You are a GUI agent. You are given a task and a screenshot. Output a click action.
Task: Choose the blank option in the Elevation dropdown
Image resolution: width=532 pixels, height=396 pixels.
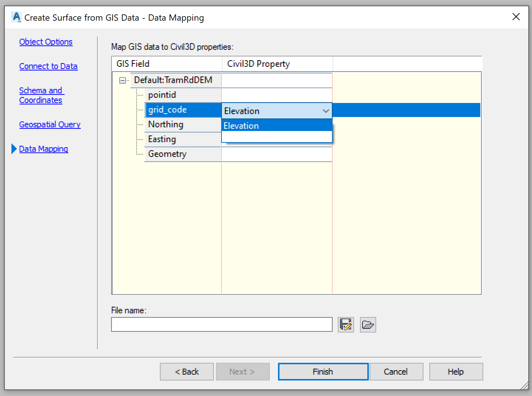[x=277, y=137]
